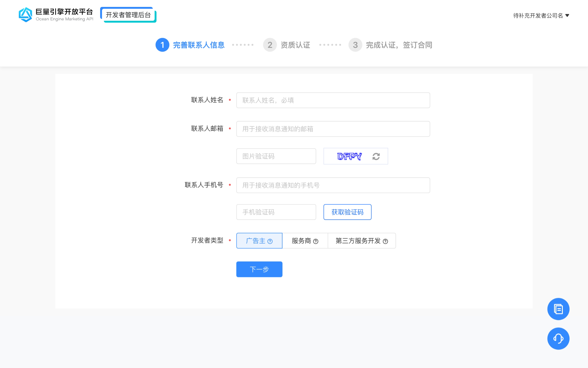This screenshot has height=368, width=588.
Task: Click the headset customer support icon
Action: (558, 338)
